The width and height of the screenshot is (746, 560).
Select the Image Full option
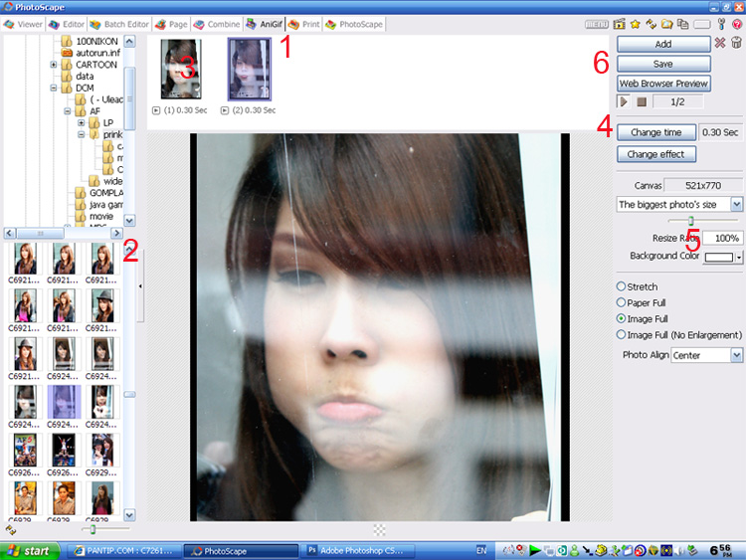pos(642,318)
